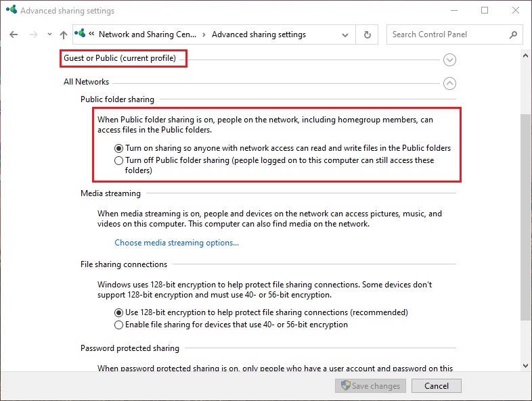This screenshot has height=401, width=532.
Task: Enable 40- or 56-bit encryption file sharing
Action: coord(119,325)
